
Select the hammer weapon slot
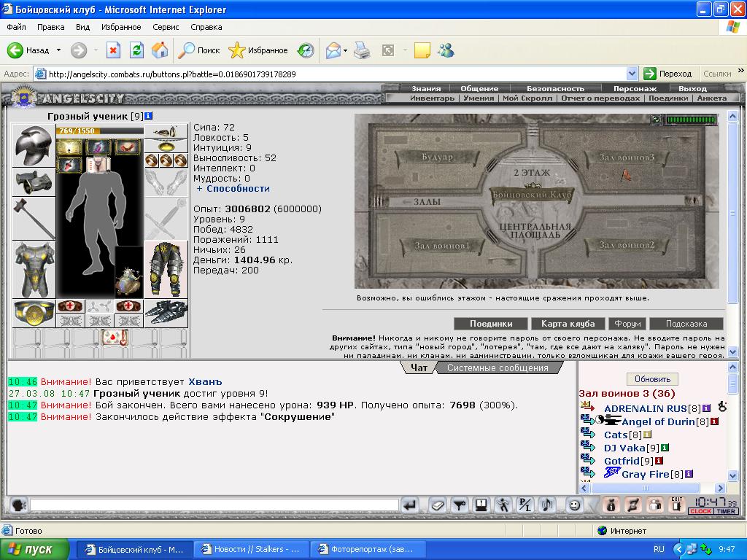(x=34, y=219)
